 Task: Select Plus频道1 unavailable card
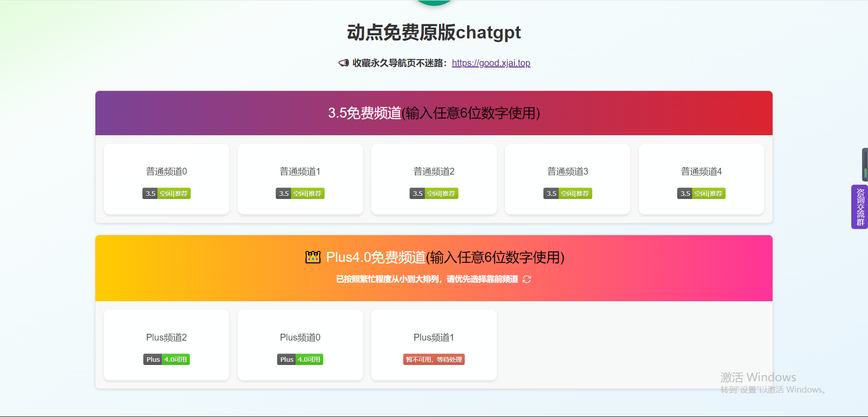[434, 345]
